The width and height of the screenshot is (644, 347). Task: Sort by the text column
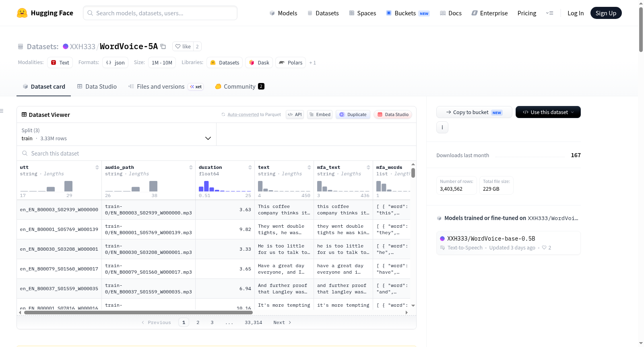coord(309,167)
